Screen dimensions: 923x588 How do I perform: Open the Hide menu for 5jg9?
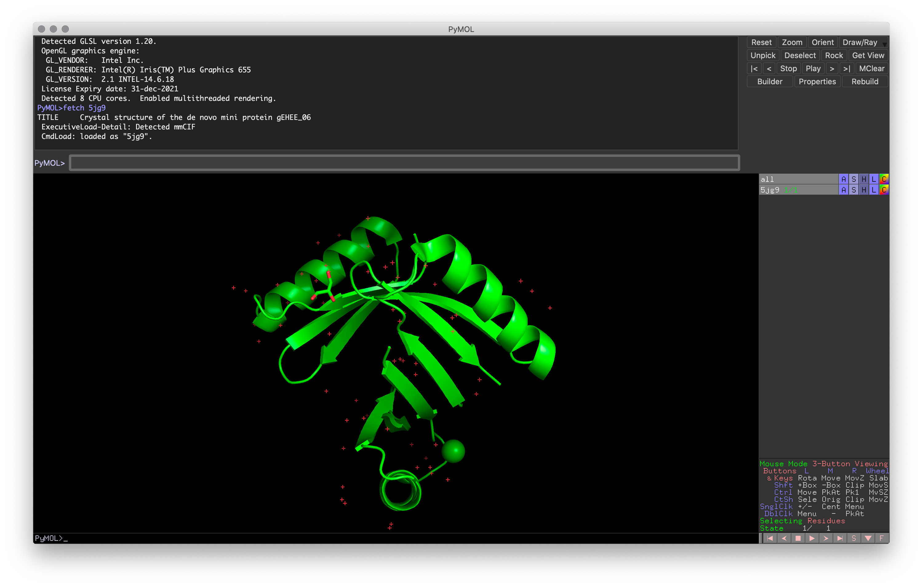pyautogui.click(x=864, y=190)
